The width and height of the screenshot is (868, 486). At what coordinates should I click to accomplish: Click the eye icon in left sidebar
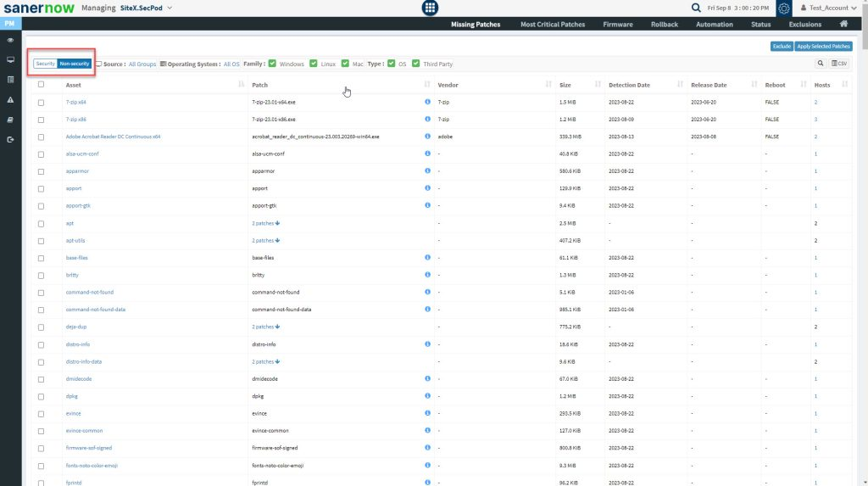(10, 40)
